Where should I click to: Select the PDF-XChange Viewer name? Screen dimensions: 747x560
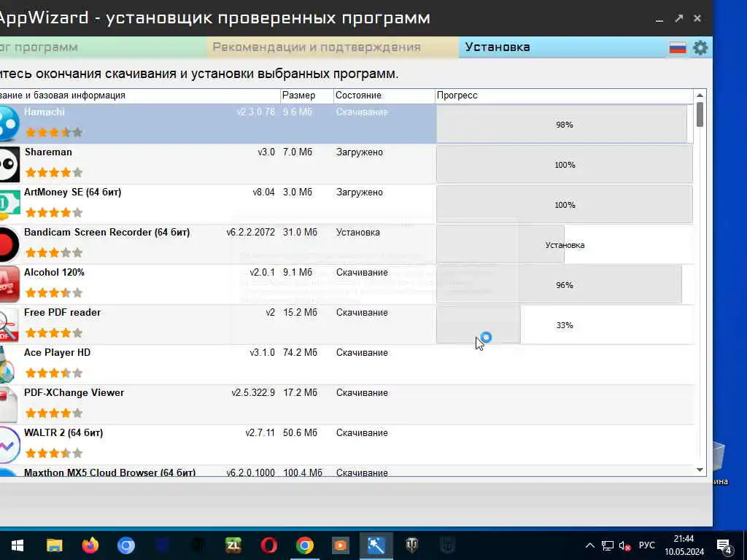coord(74,392)
